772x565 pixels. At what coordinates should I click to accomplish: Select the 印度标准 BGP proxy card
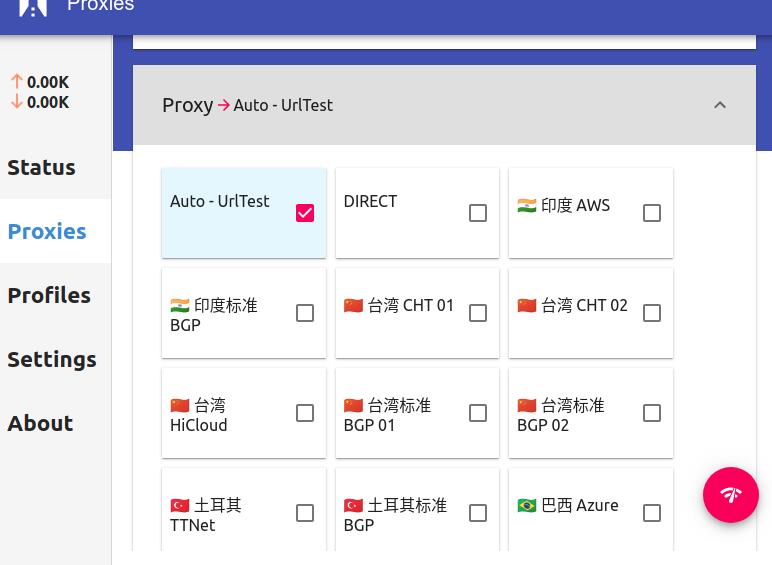(x=225, y=314)
